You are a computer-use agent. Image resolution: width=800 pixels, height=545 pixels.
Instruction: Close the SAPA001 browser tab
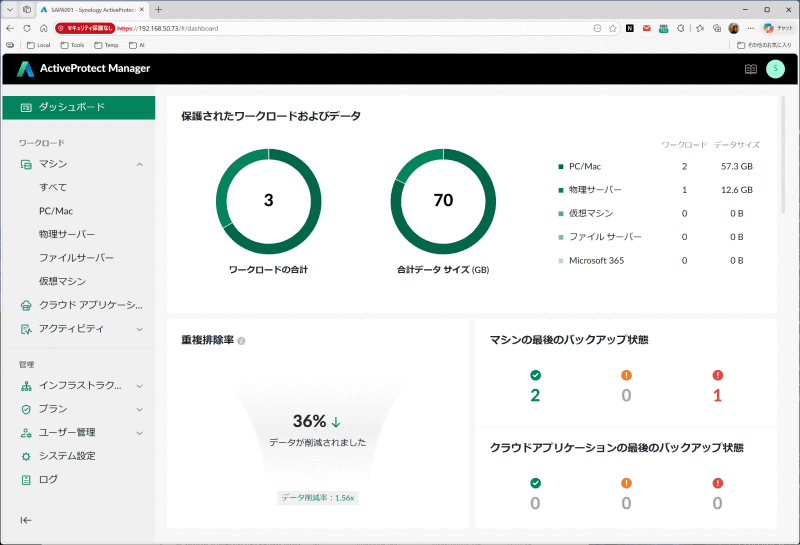point(142,10)
